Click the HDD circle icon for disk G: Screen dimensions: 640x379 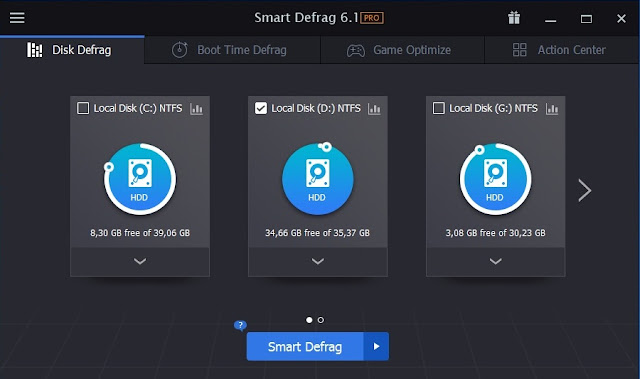pos(496,179)
